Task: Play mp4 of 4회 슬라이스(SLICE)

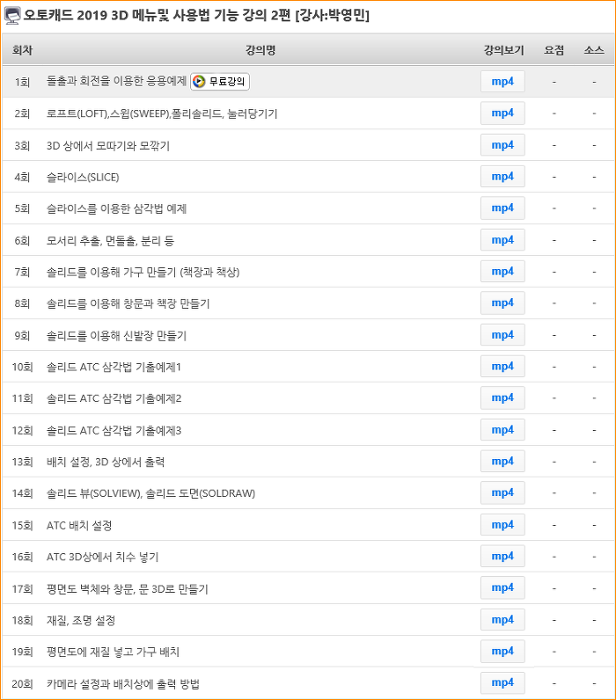Action: click(502, 177)
